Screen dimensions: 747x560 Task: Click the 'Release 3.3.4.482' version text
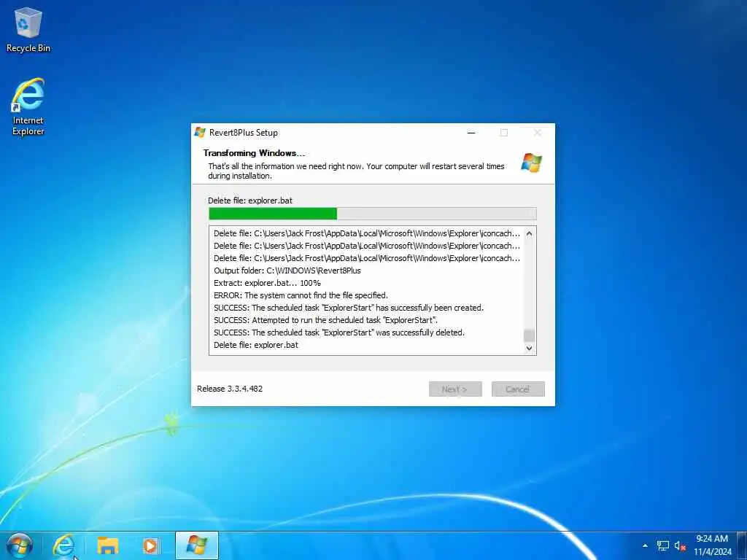coord(230,389)
